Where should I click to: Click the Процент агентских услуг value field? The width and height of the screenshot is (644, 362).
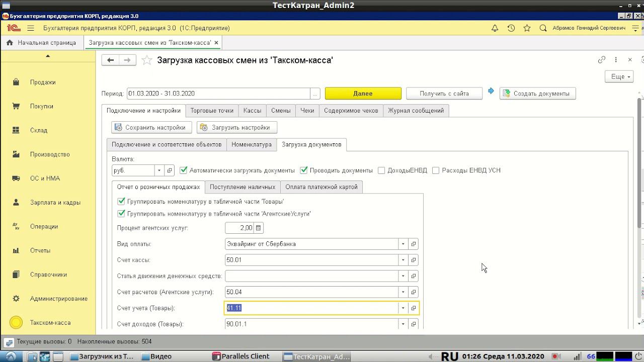click(x=239, y=228)
